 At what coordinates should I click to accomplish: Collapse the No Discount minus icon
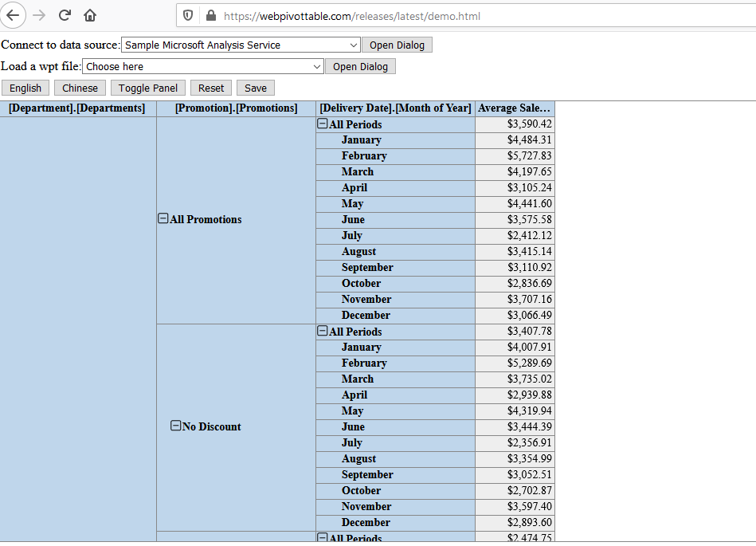click(176, 426)
